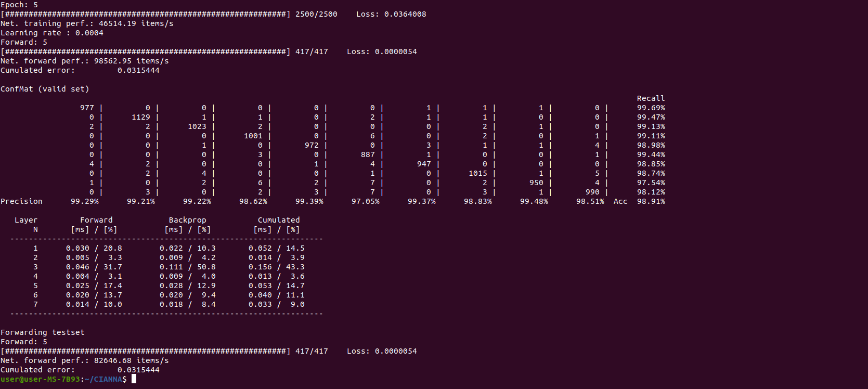Select the precision value 97.05%
Screen dimensions: 868x389
(x=365, y=201)
